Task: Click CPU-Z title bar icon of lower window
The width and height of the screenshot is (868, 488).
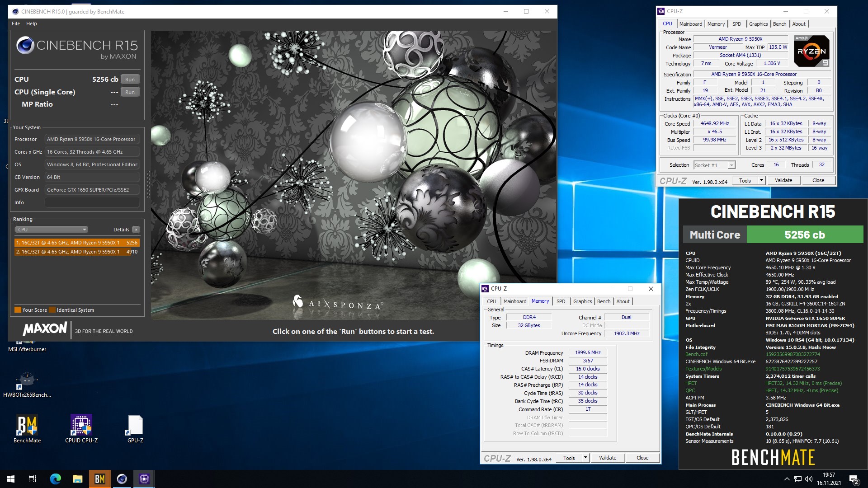Action: (486, 289)
